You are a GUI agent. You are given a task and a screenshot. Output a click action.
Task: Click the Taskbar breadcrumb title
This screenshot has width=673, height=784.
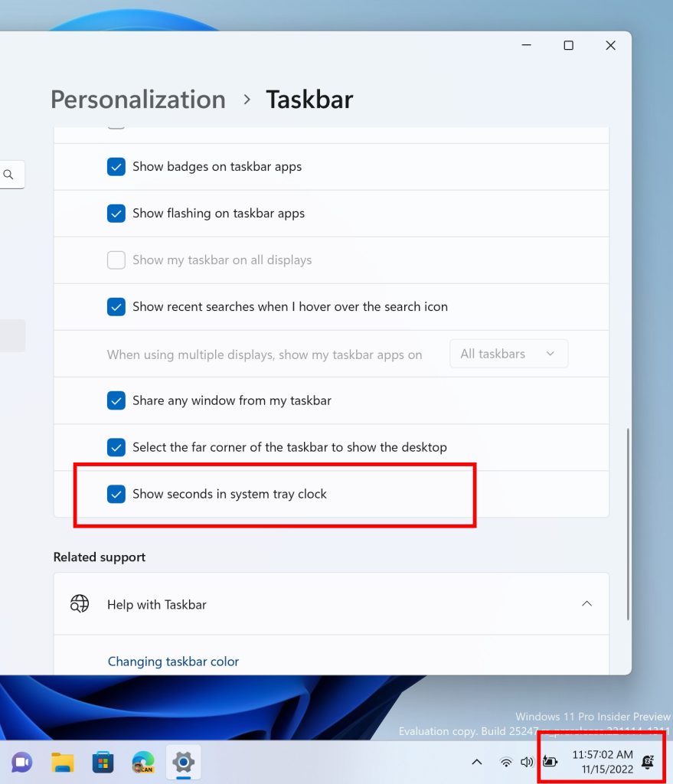[309, 99]
